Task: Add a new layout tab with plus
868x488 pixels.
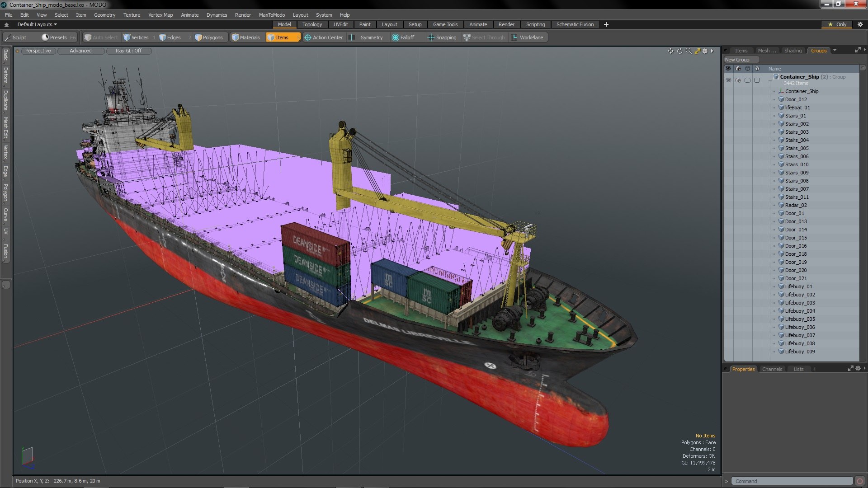Action: 606,24
